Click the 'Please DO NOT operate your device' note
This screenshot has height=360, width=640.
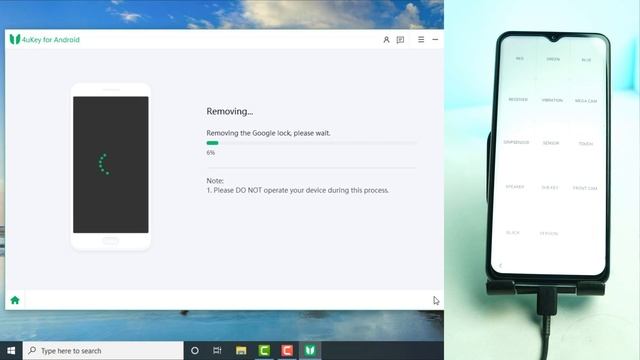tap(298, 190)
